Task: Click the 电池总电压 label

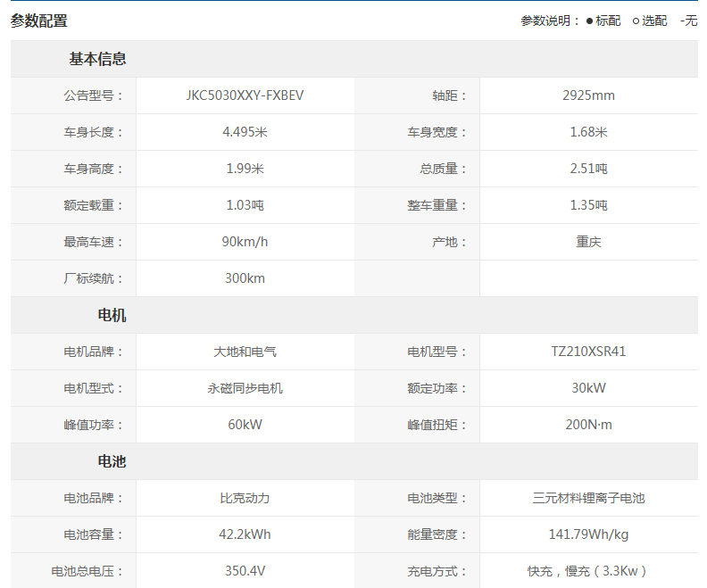Action: tap(87, 571)
